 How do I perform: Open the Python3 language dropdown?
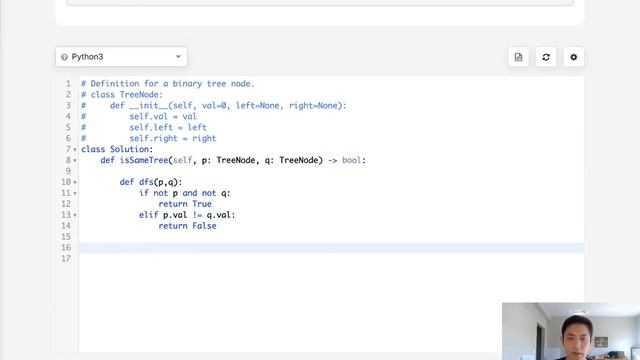tap(121, 57)
